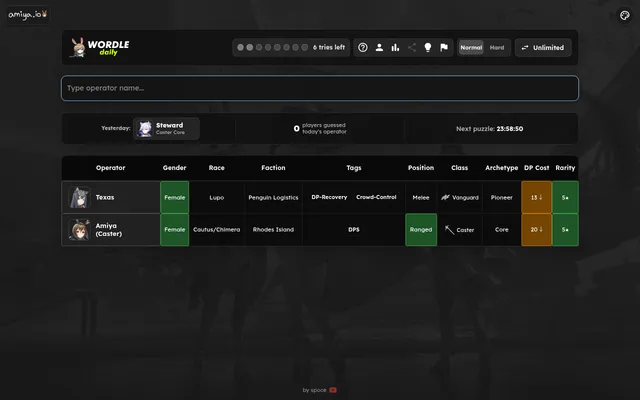Select Hard difficulty mode
640x400 pixels.
coord(497,47)
